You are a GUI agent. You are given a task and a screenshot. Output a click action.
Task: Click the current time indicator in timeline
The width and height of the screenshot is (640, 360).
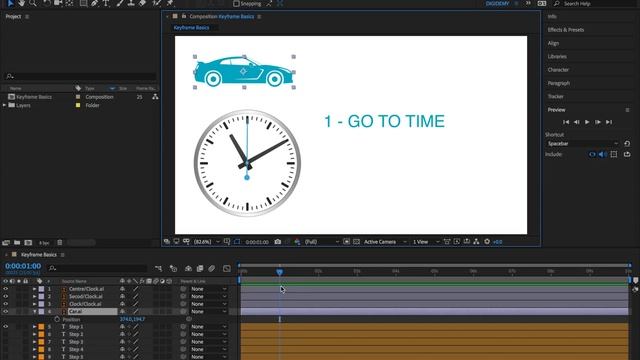tap(280, 272)
